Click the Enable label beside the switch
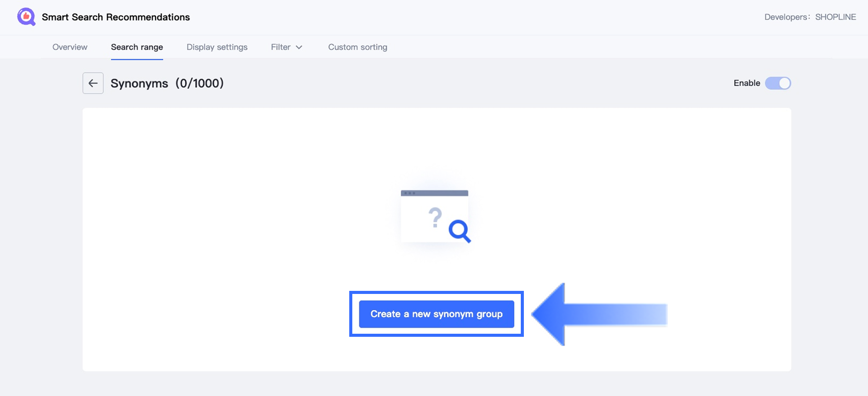The width and height of the screenshot is (868, 396). [746, 83]
